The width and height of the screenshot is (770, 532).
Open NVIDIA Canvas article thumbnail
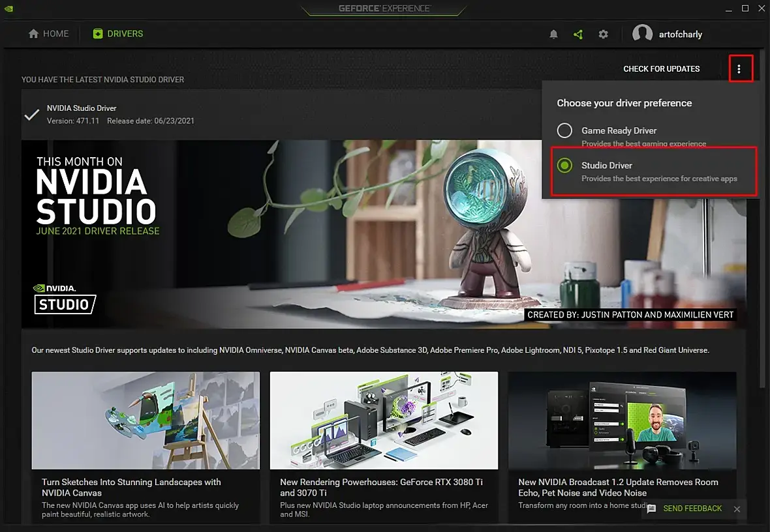tap(146, 420)
